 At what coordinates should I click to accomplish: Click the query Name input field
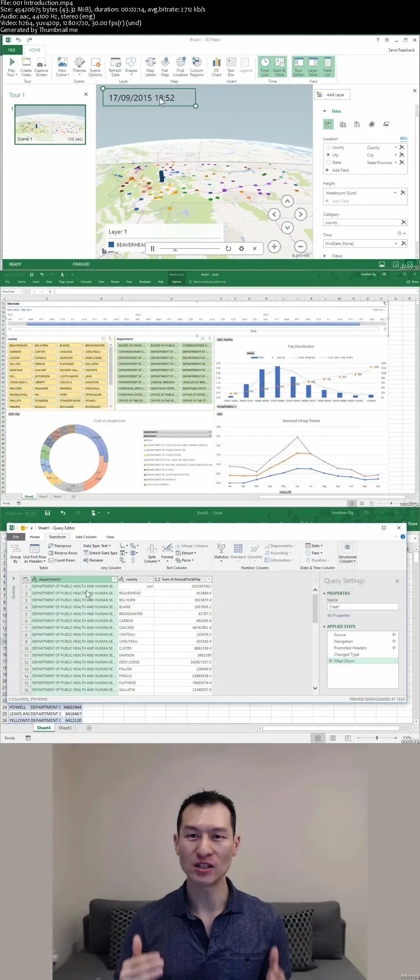coord(363,606)
